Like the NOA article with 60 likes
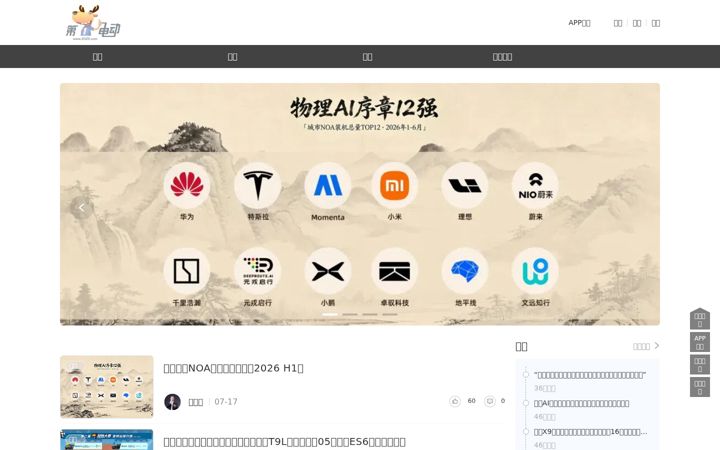 click(x=455, y=401)
